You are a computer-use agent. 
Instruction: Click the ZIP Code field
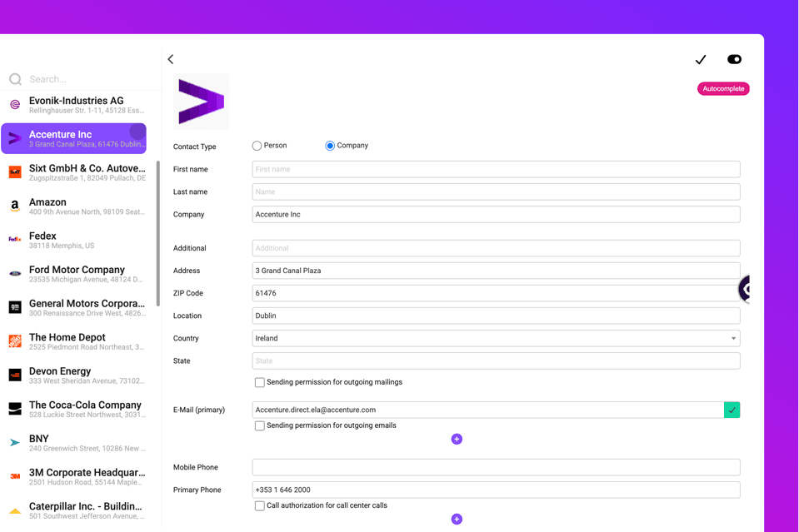(496, 293)
